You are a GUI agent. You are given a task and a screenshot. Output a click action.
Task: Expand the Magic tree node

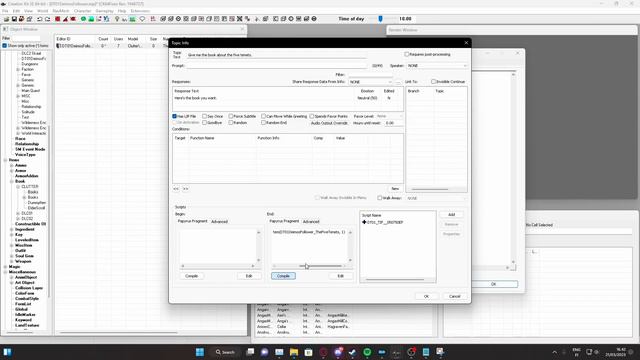click(x=6, y=267)
